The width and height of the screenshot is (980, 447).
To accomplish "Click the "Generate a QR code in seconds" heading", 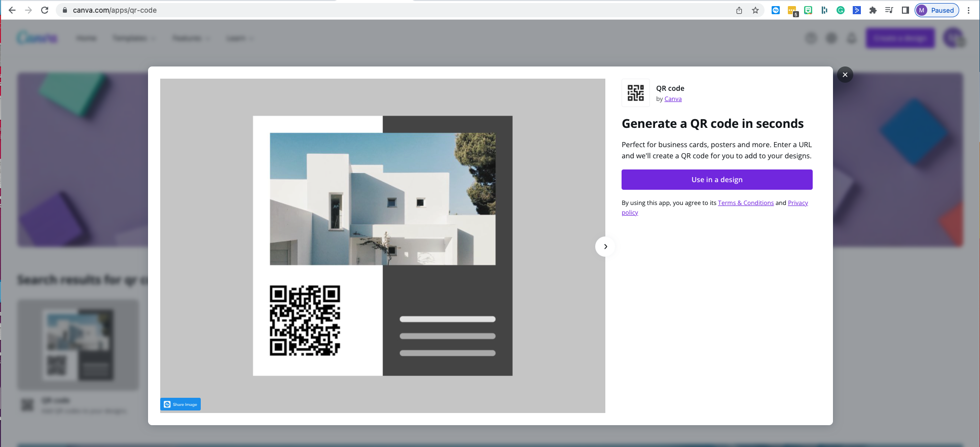I will (x=712, y=124).
